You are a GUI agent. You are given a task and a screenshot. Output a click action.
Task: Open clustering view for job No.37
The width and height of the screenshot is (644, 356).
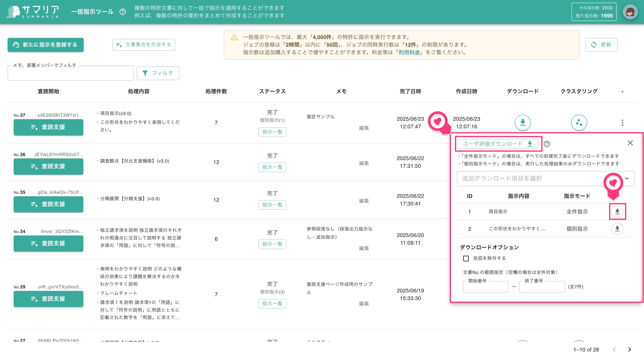coord(579,123)
